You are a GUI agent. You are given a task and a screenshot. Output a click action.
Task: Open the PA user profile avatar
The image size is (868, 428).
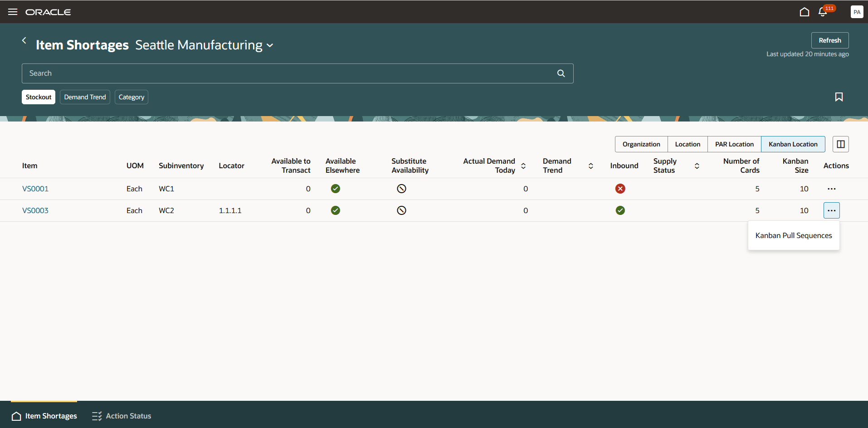coord(857,12)
